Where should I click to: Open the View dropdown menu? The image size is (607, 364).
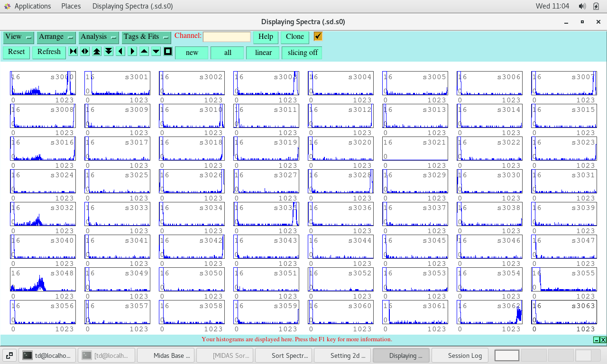(x=18, y=37)
